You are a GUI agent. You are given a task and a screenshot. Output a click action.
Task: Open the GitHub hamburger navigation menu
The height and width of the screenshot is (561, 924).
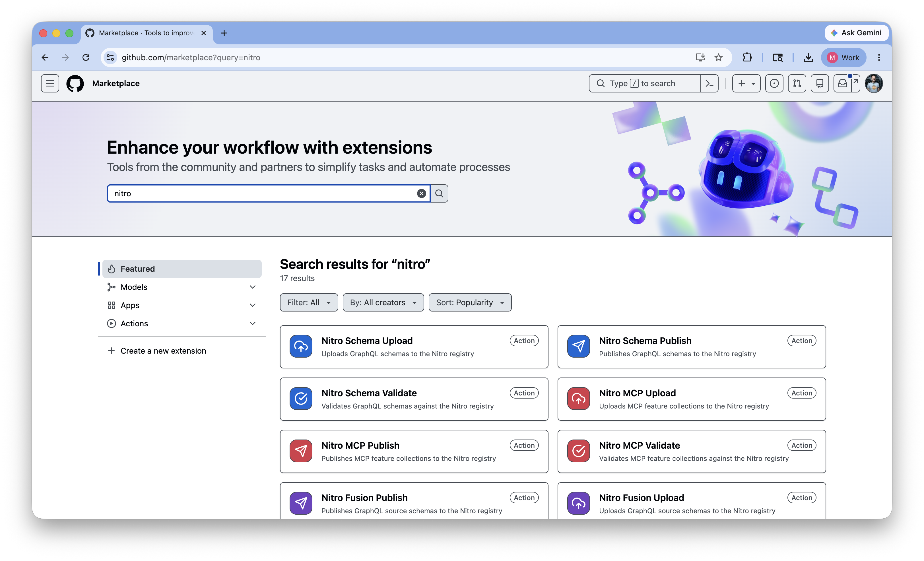[50, 83]
